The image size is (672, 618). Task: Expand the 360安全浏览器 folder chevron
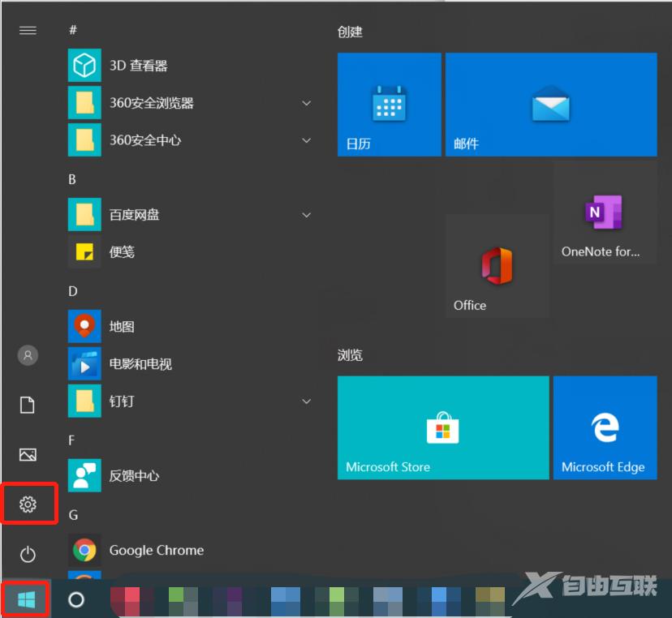307,103
